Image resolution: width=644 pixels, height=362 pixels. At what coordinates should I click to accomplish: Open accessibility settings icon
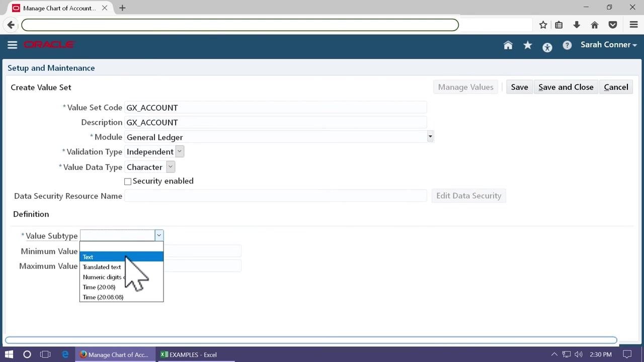(x=547, y=47)
